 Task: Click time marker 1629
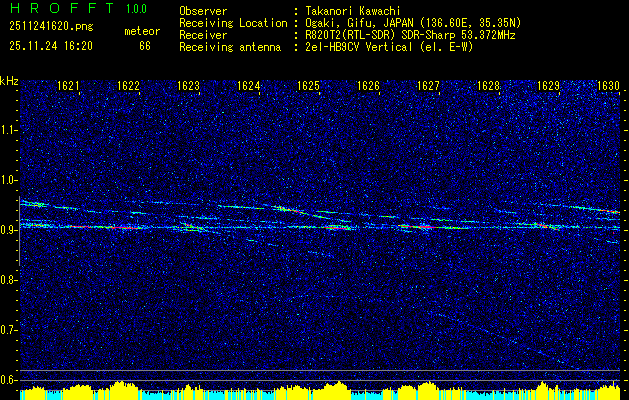click(548, 85)
